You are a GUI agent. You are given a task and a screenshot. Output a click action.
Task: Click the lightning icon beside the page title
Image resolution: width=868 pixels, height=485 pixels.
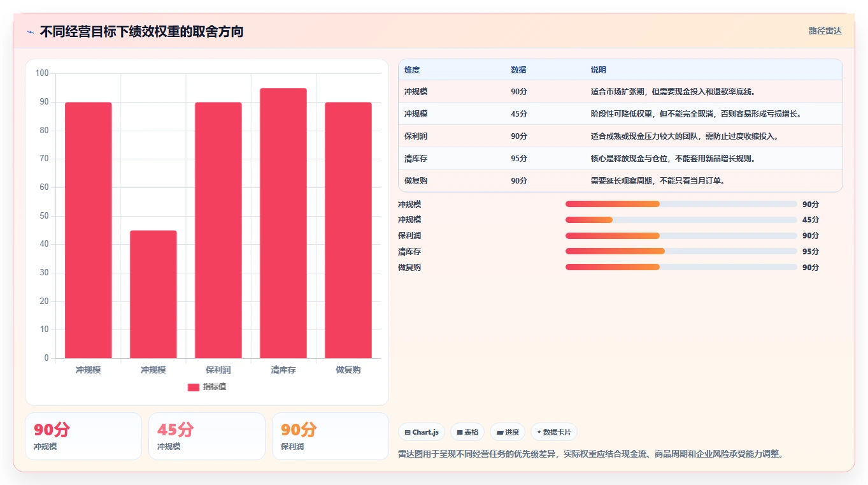click(31, 31)
